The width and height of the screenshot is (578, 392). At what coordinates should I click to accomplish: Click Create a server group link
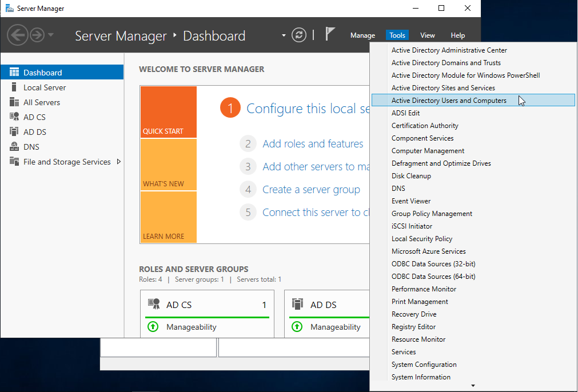(311, 189)
